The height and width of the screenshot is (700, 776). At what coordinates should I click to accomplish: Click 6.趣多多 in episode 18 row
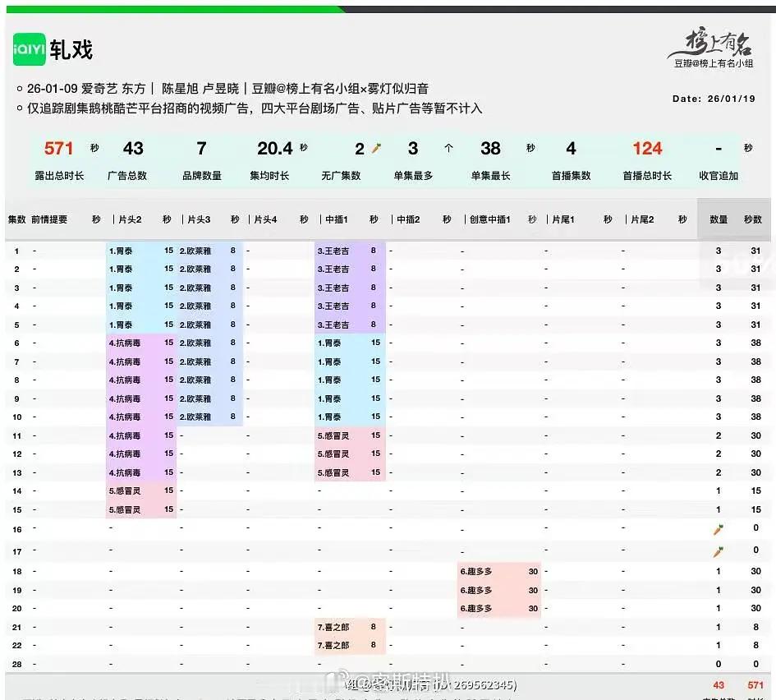pyautogui.click(x=476, y=572)
